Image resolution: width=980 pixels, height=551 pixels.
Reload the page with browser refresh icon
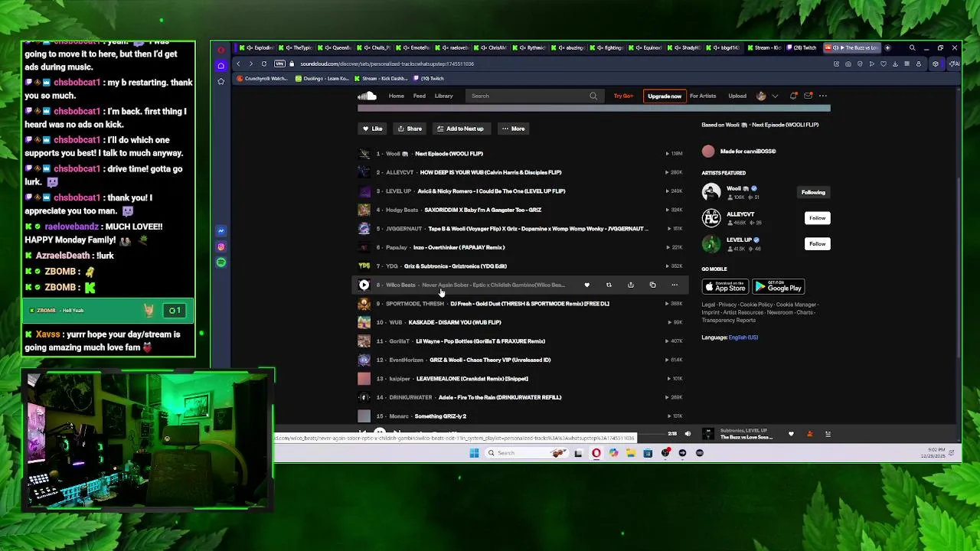click(x=263, y=64)
